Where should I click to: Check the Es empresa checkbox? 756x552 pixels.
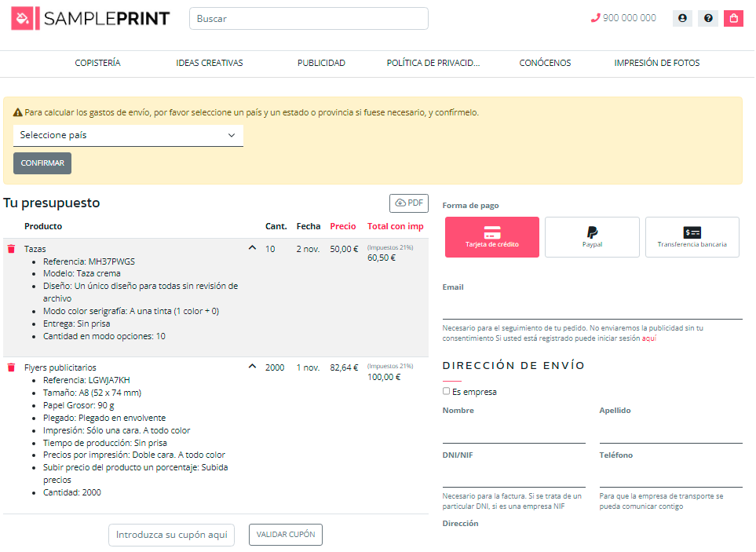(x=447, y=391)
